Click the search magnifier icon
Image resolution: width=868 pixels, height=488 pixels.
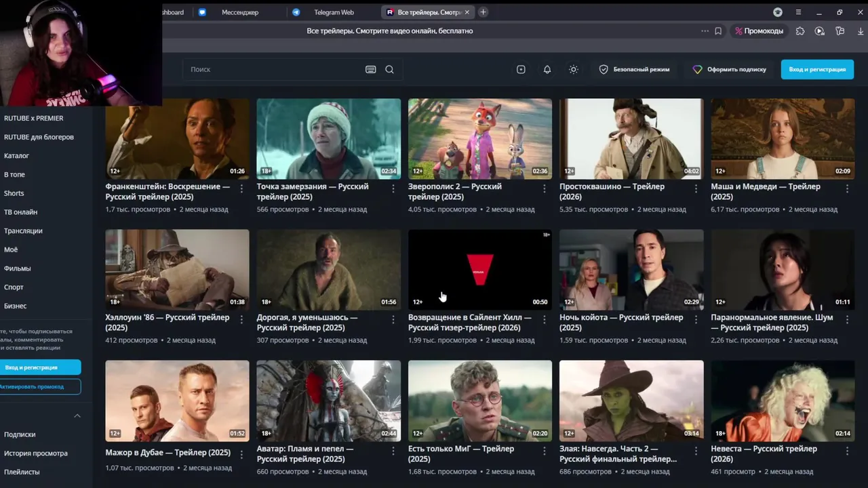point(389,69)
